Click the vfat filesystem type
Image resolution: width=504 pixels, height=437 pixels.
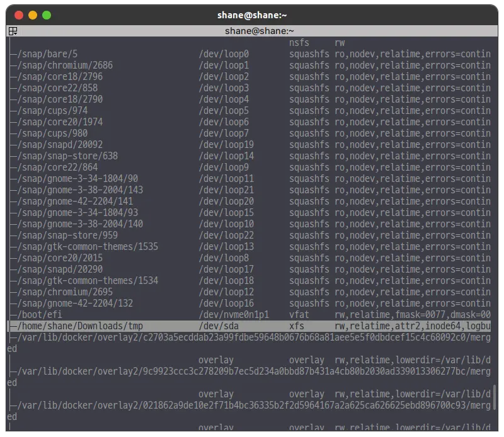coord(299,315)
